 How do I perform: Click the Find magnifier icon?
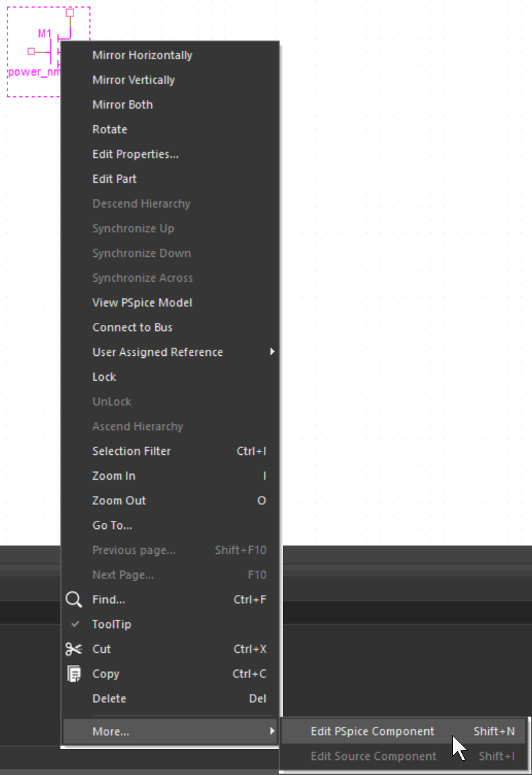coord(73,600)
